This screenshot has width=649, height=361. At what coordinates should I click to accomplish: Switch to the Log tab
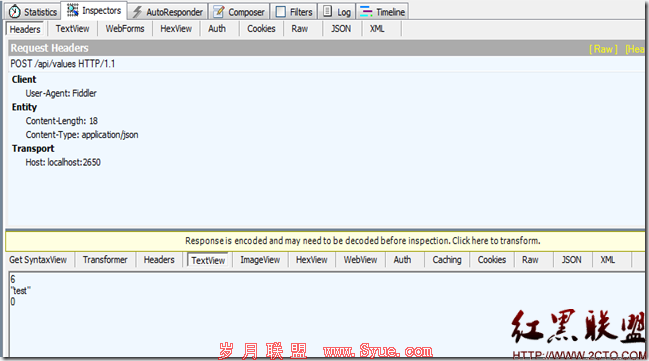point(337,12)
